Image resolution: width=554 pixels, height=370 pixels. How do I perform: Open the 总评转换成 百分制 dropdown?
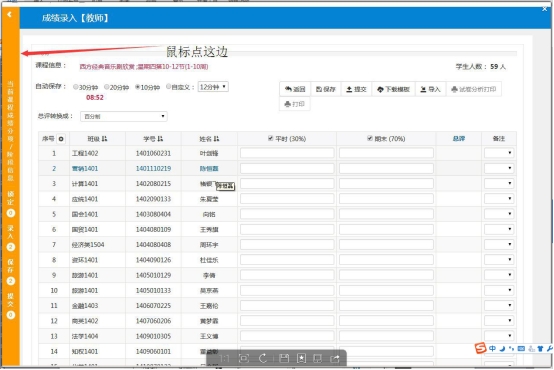click(x=124, y=116)
